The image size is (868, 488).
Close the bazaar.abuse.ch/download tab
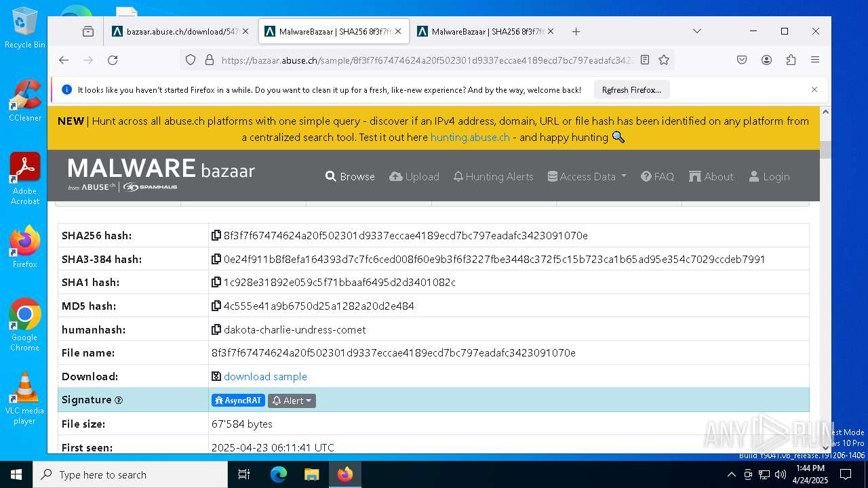tap(245, 31)
